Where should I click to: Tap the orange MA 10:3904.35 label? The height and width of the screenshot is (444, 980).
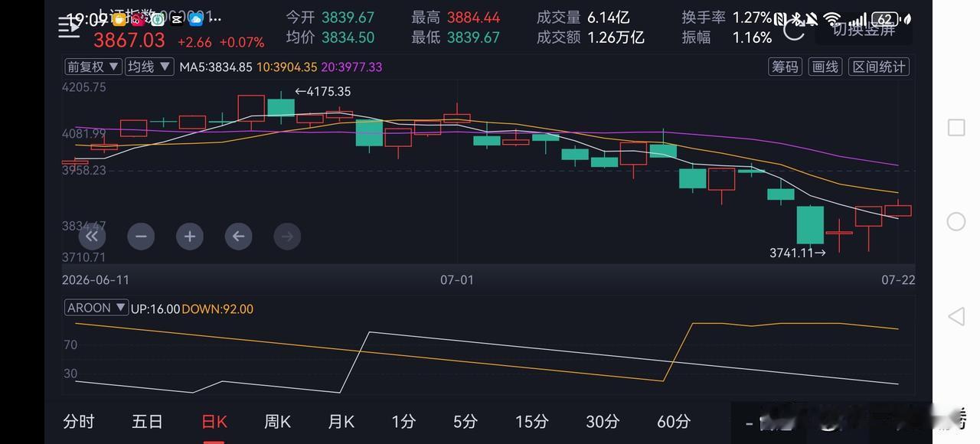click(x=286, y=67)
